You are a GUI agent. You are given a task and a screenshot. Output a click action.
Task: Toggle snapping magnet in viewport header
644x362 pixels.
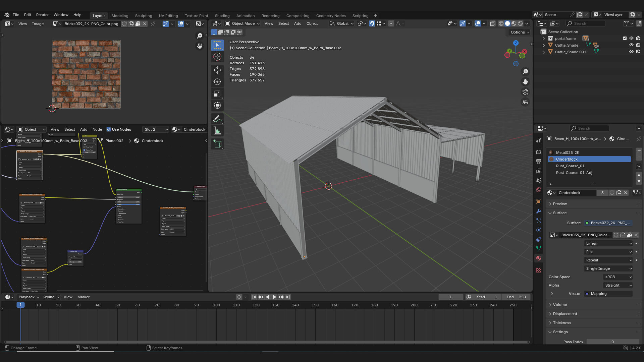pos(372,23)
